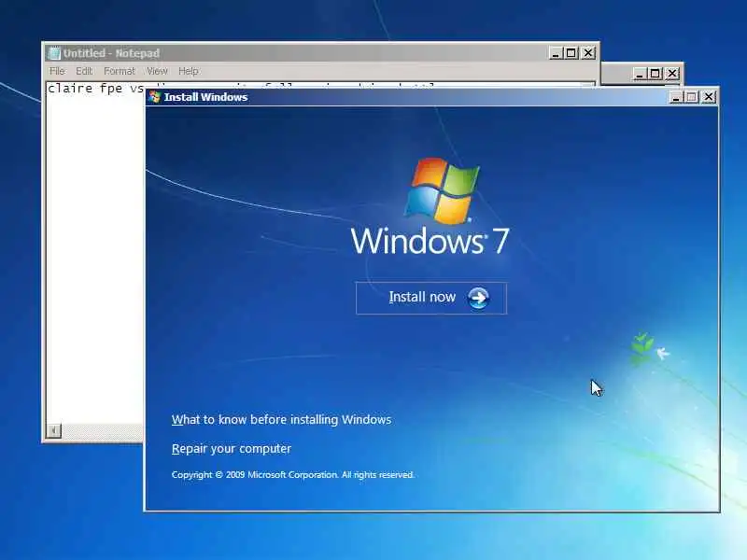Viewport: 747px width, 560px height.
Task: Click the Install Windows title bar icon
Action: point(154,97)
